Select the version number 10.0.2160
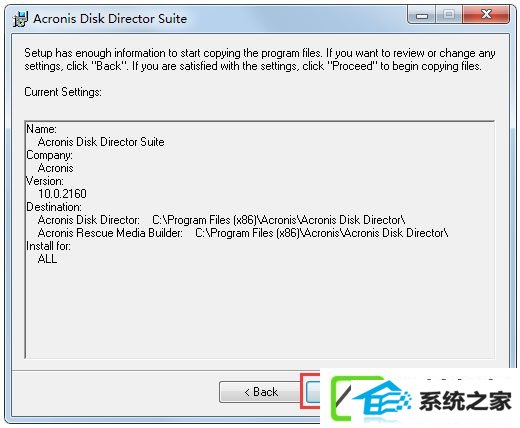The width and height of the screenshot is (520, 428). point(62,194)
